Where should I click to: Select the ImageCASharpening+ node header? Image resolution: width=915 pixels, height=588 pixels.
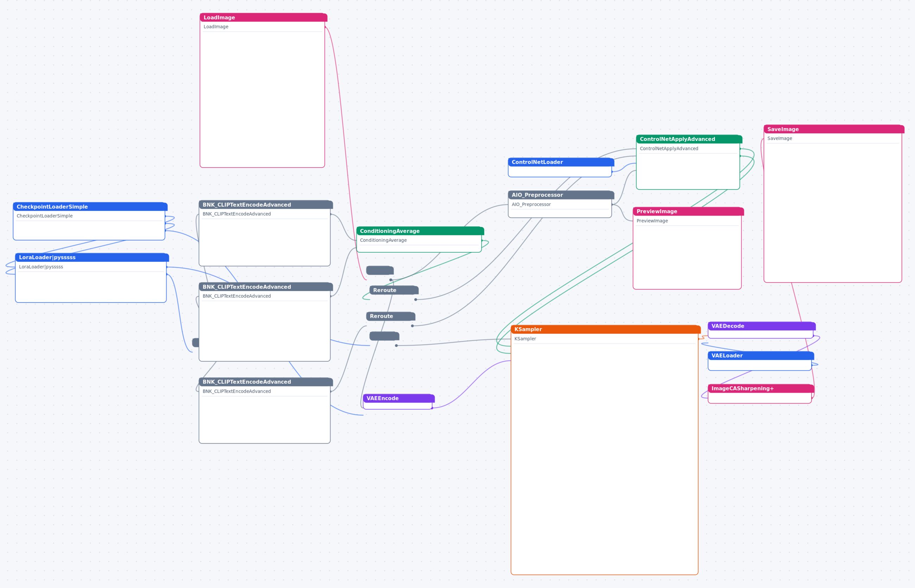click(761, 389)
